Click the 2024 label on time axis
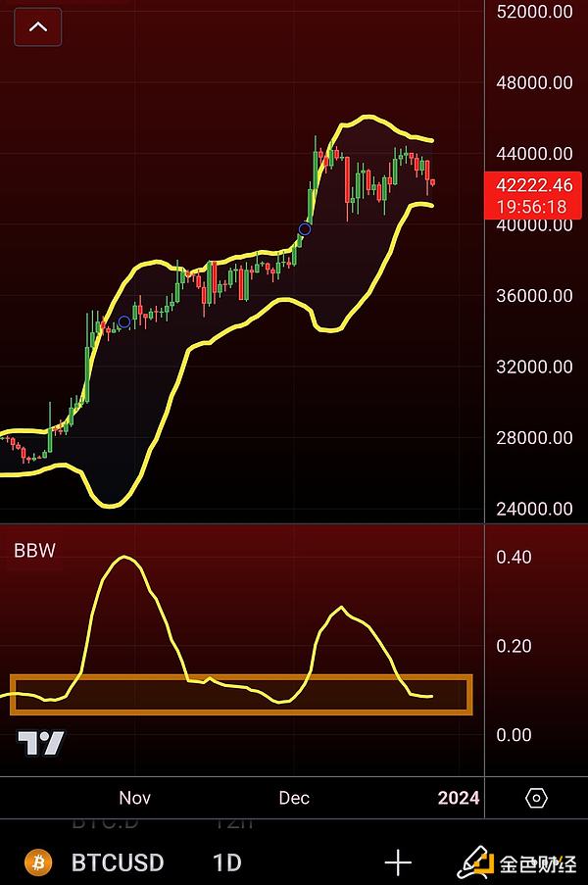The width and height of the screenshot is (588, 885). coord(458,798)
